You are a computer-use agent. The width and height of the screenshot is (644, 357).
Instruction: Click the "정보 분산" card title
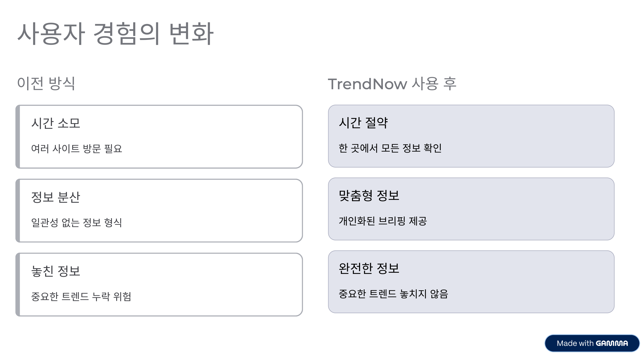pos(56,197)
